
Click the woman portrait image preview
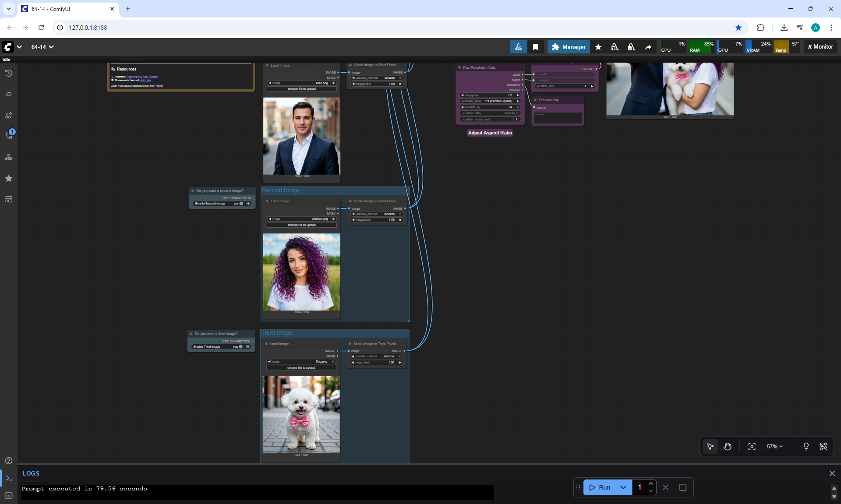tap(301, 272)
